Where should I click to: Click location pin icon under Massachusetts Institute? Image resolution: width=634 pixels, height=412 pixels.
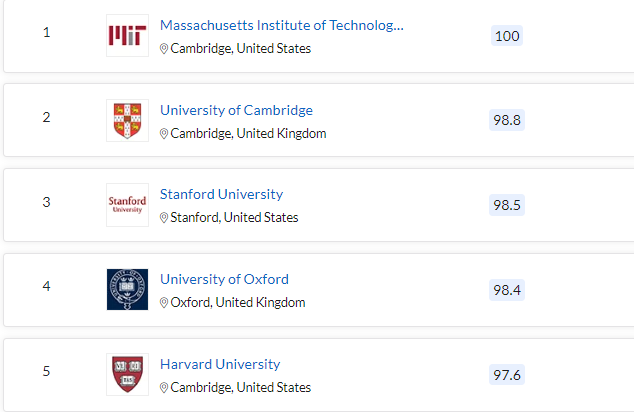tap(164, 49)
